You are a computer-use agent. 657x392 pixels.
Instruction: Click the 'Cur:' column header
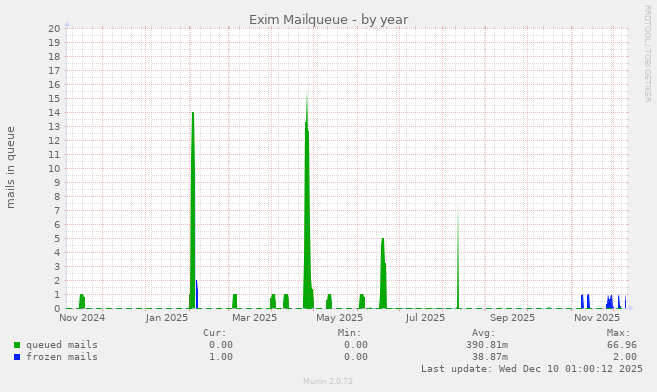215,333
